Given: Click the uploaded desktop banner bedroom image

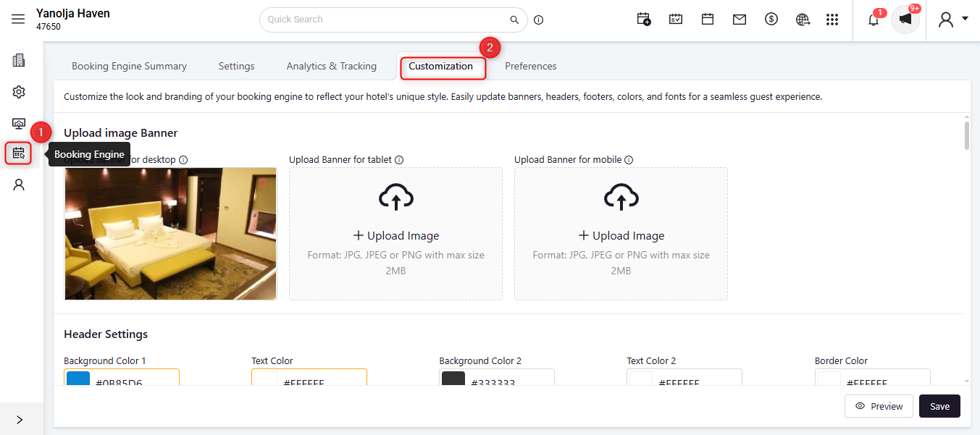Looking at the screenshot, I should tap(170, 234).
